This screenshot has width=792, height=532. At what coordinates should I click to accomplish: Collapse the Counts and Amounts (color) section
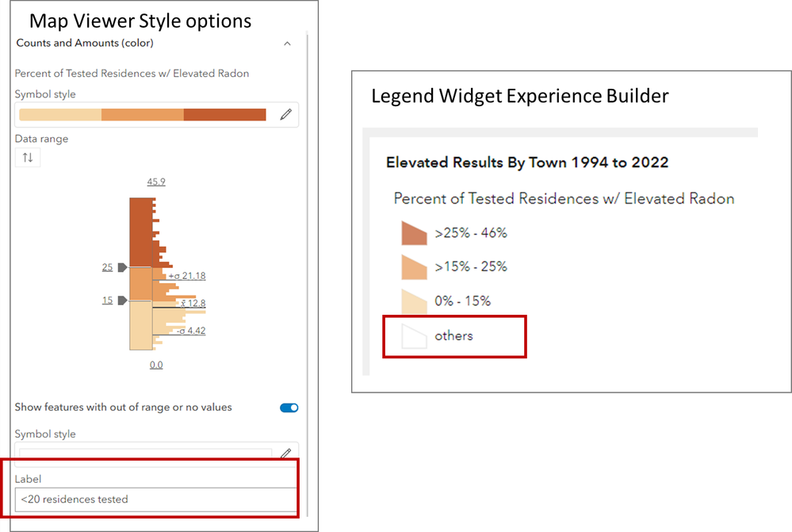pos(287,44)
